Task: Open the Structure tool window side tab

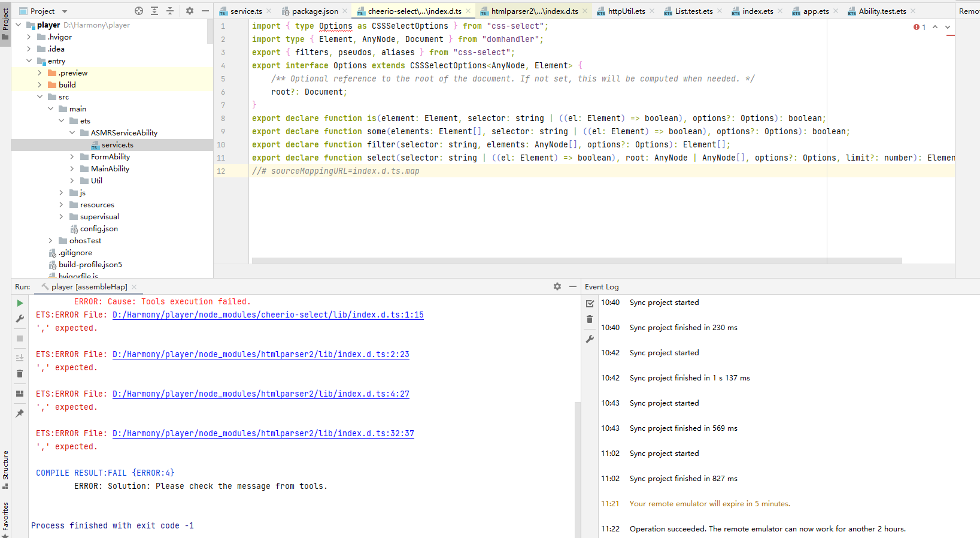Action: coord(5,469)
